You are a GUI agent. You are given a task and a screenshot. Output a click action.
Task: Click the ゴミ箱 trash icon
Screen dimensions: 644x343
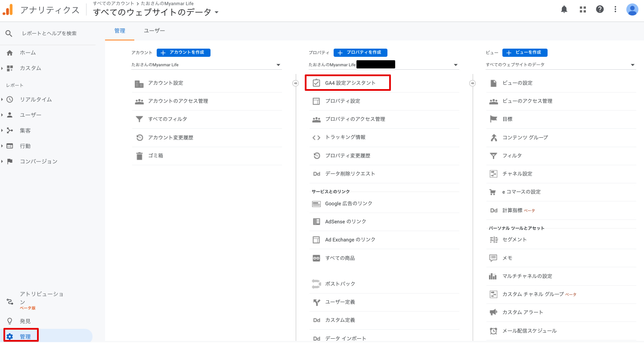(x=139, y=156)
